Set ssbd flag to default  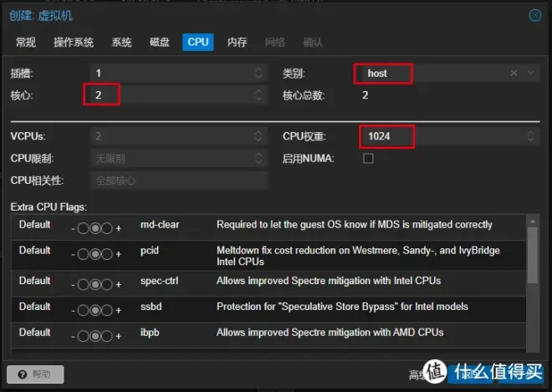pyautogui.click(x=95, y=310)
